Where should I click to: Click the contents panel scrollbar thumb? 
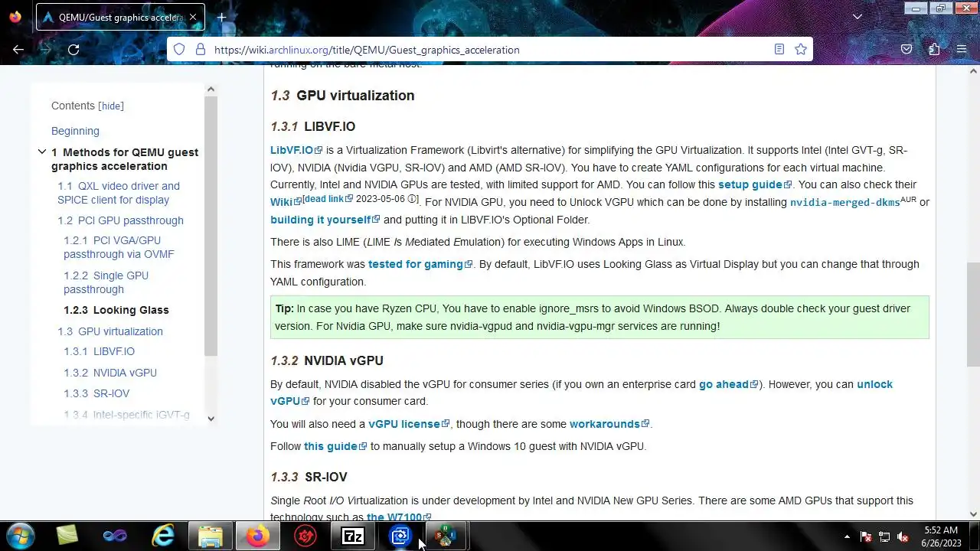tap(211, 226)
